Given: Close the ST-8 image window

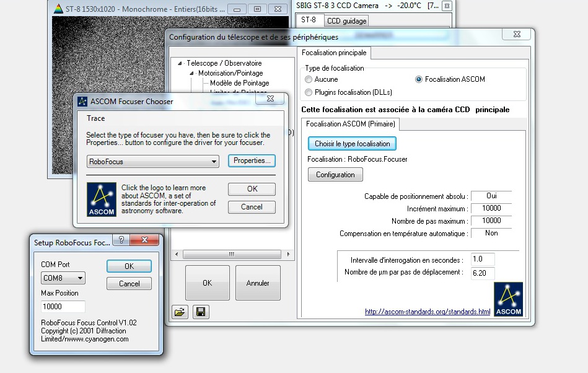Looking at the screenshot, I should click(278, 9).
